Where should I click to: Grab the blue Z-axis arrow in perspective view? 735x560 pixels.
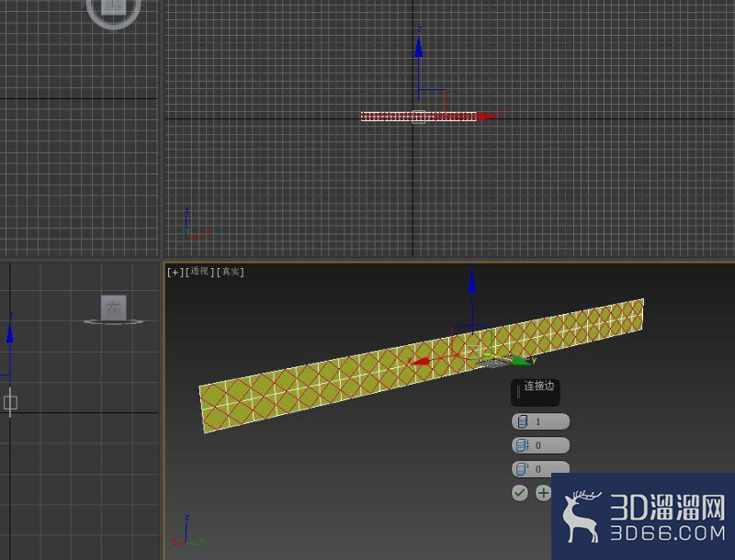pos(472,284)
